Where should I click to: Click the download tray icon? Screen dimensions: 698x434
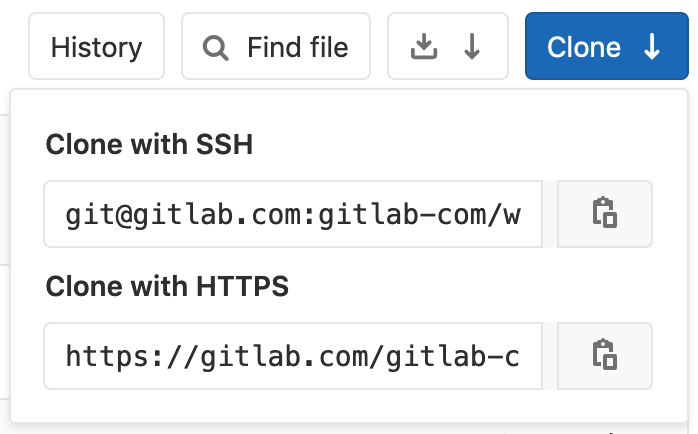[x=425, y=46]
